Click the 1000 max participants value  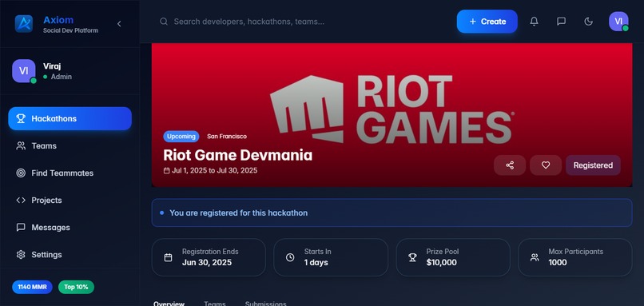558,263
